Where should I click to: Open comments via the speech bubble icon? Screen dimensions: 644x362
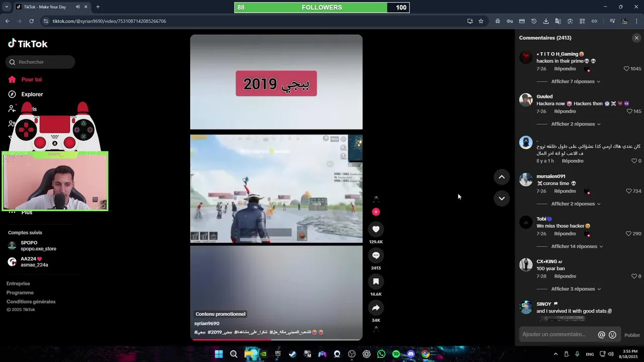[x=376, y=255]
